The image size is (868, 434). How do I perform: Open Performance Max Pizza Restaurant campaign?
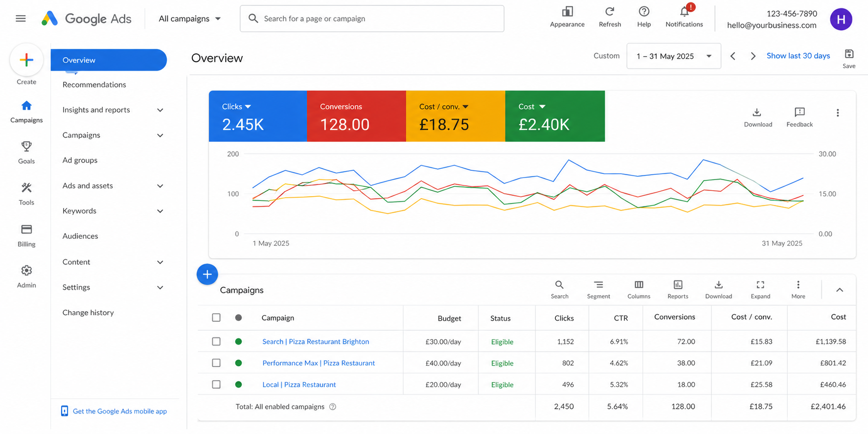[x=319, y=363]
